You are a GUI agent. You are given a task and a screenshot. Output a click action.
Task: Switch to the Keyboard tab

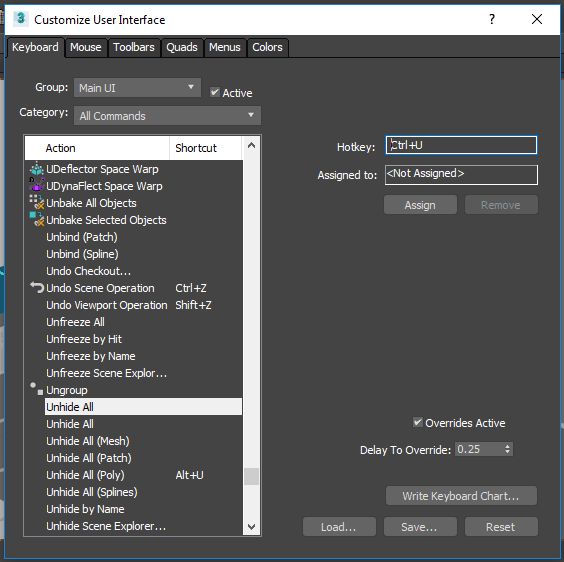[35, 47]
